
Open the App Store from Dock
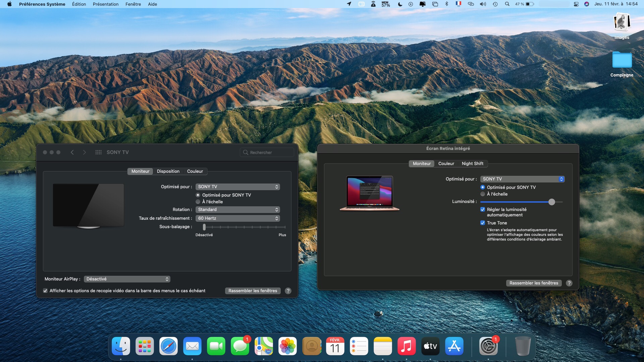454,346
